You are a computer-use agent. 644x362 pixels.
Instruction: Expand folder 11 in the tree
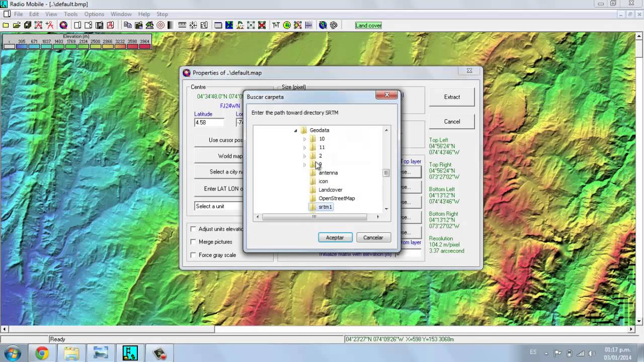point(304,147)
